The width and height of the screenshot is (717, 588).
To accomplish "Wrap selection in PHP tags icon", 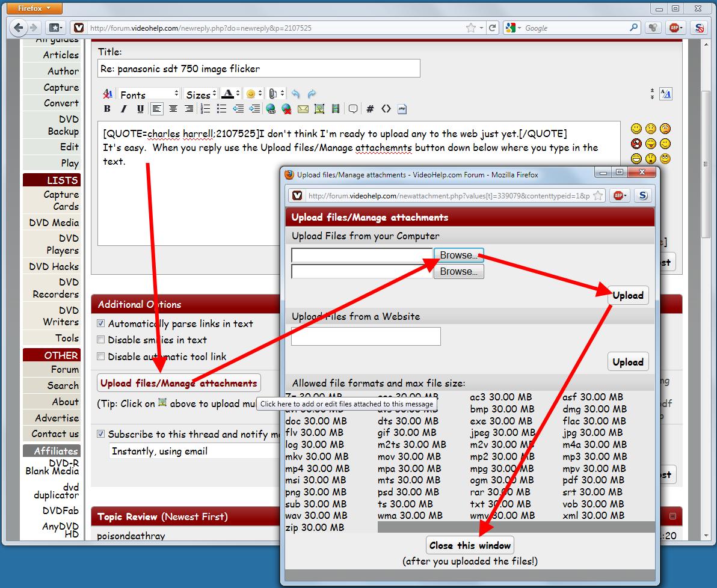I will [402, 109].
